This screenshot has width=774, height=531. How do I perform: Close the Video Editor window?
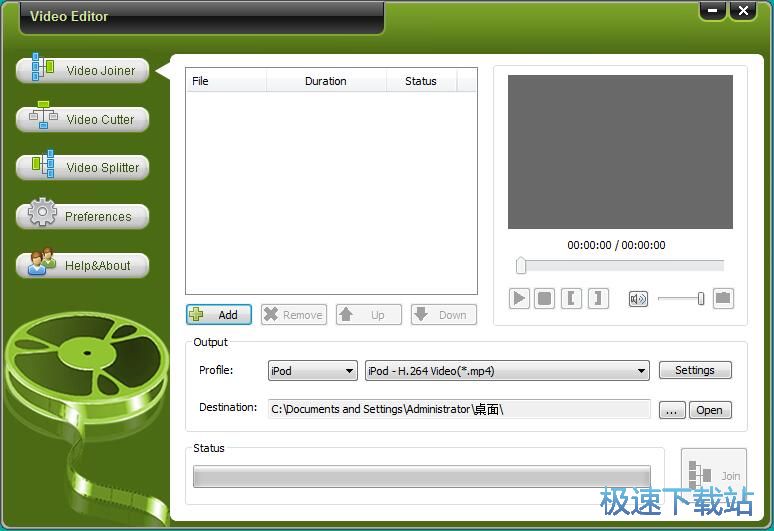[743, 10]
